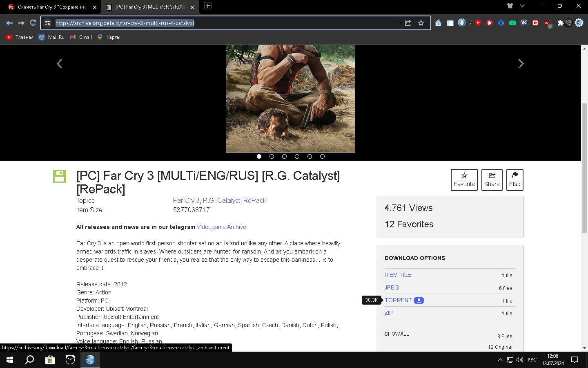The image size is (588, 368).
Task: Go to the previous carousel image
Action: coord(60,64)
